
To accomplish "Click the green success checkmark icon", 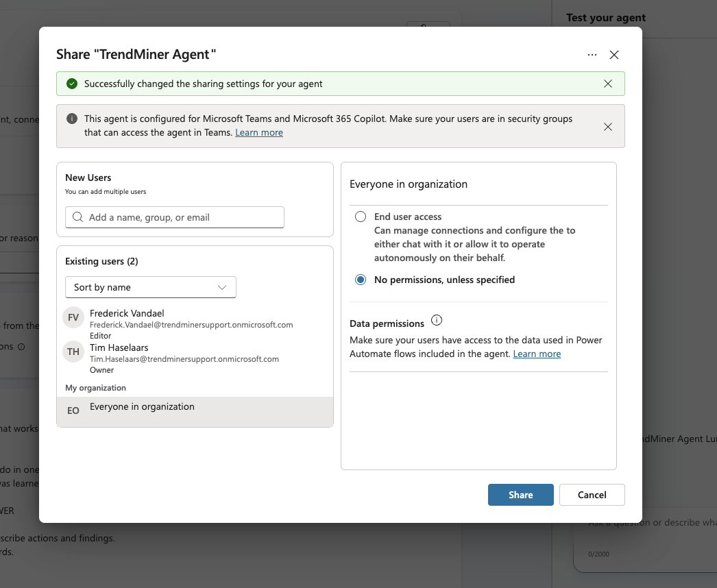I will click(x=72, y=84).
